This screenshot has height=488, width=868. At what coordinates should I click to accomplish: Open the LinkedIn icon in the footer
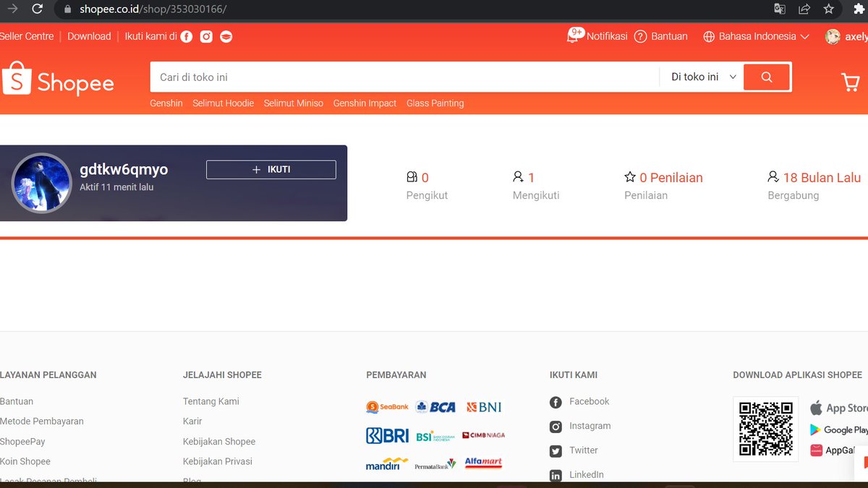pos(555,475)
